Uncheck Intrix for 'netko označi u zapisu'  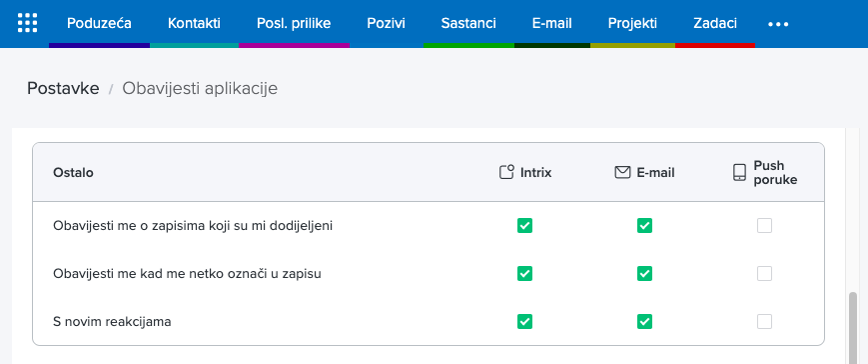point(524,274)
